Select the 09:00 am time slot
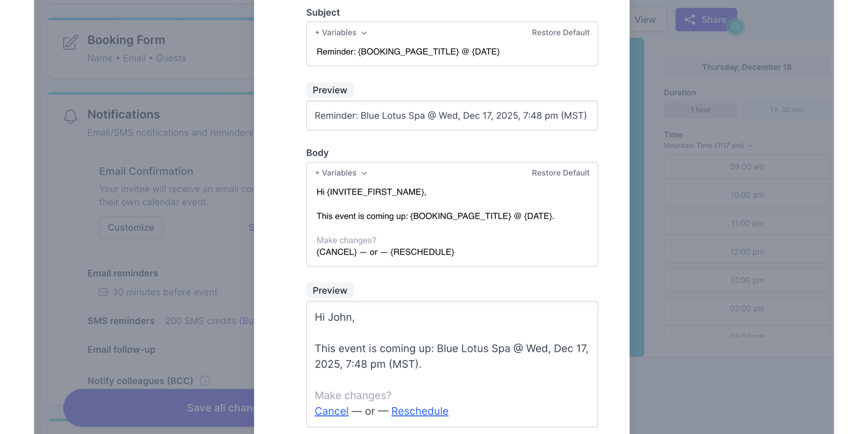 click(x=746, y=167)
